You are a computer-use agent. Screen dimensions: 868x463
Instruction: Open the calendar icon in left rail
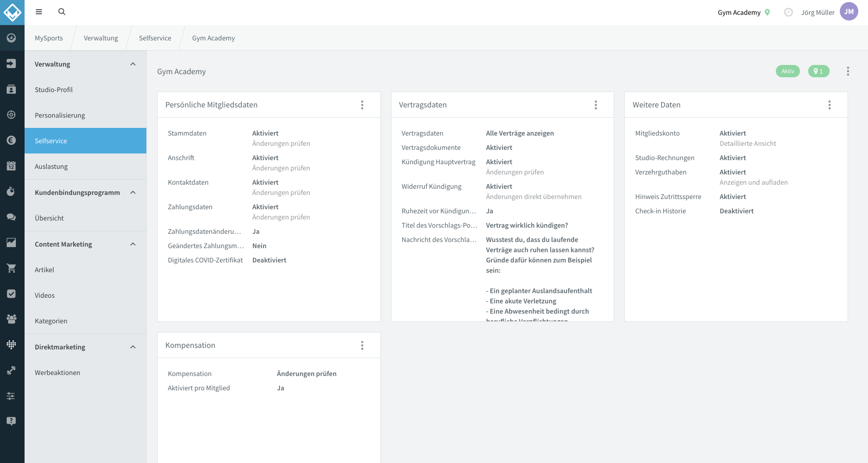(11, 166)
